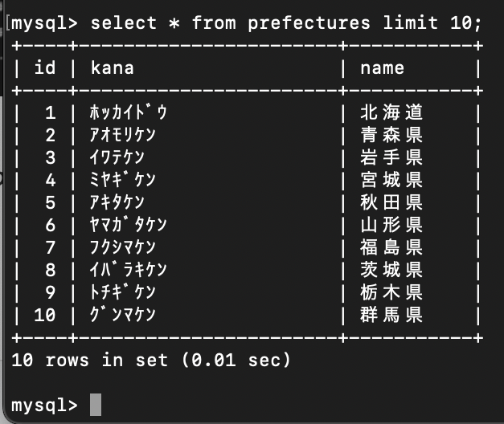Image resolution: width=504 pixels, height=424 pixels.
Task: Click the id value 10 in the last row
Action: 45,315
